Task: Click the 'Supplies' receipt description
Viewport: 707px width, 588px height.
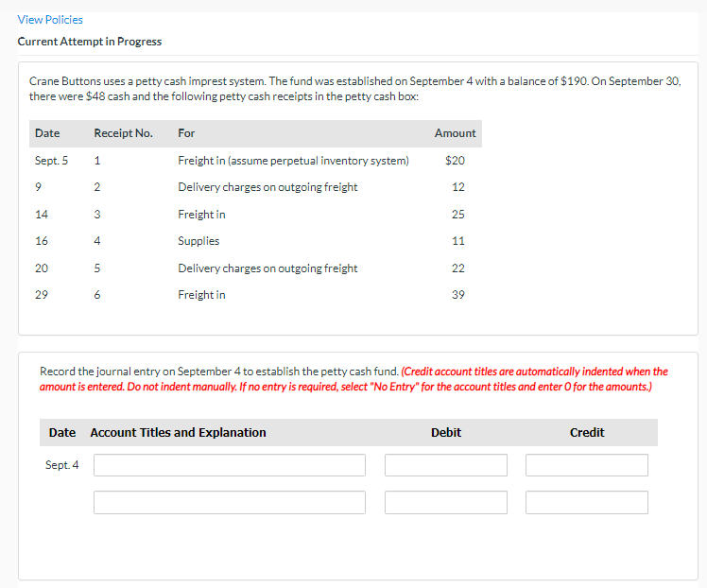Action: click(x=198, y=241)
